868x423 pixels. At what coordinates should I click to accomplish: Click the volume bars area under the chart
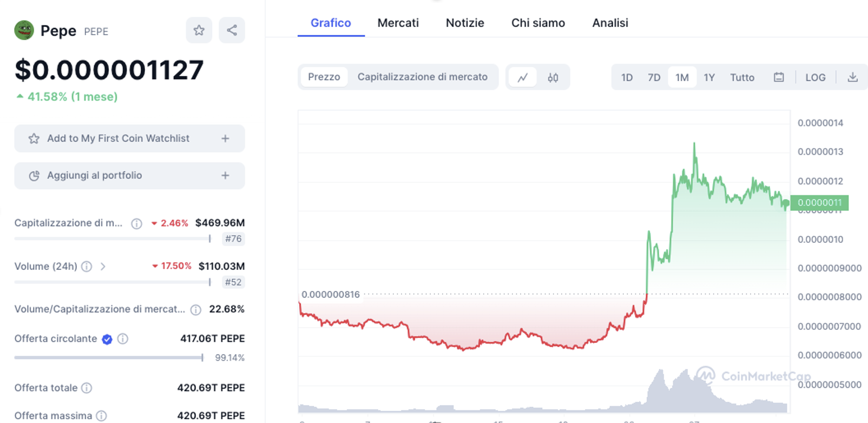click(x=543, y=391)
